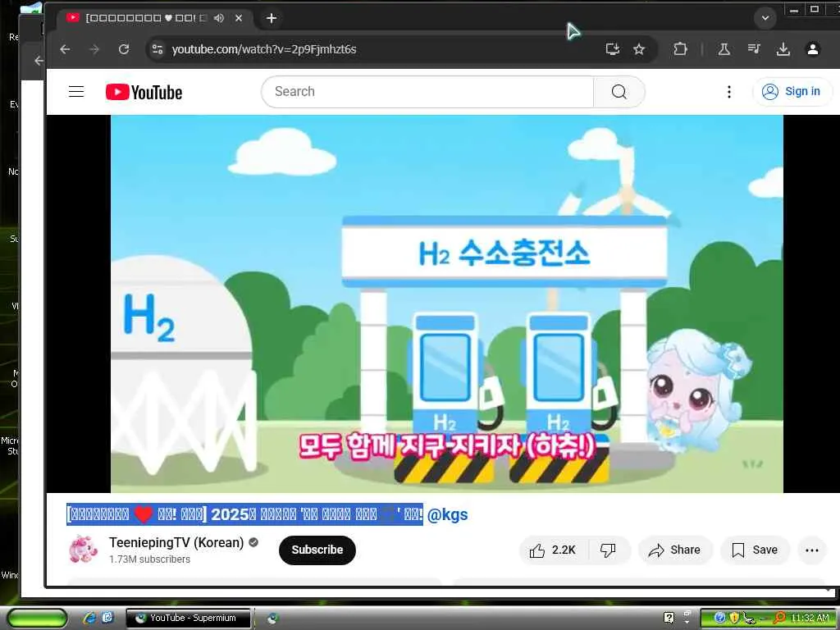The image size is (840, 630).
Task: Share the video
Action: [x=675, y=550]
